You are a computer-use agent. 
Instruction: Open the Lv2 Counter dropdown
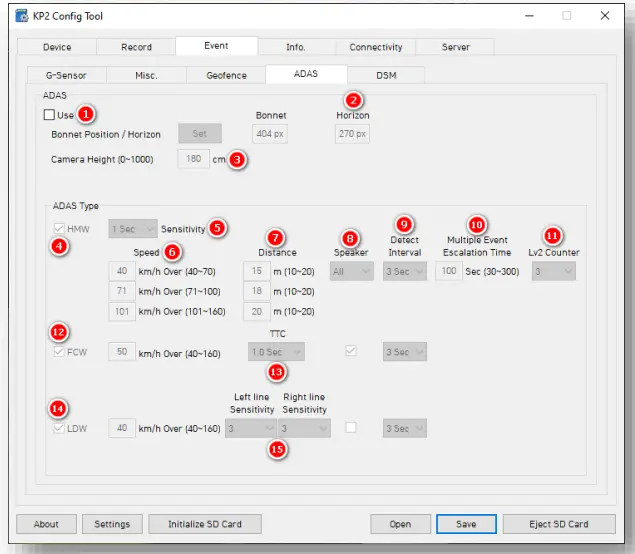(554, 271)
